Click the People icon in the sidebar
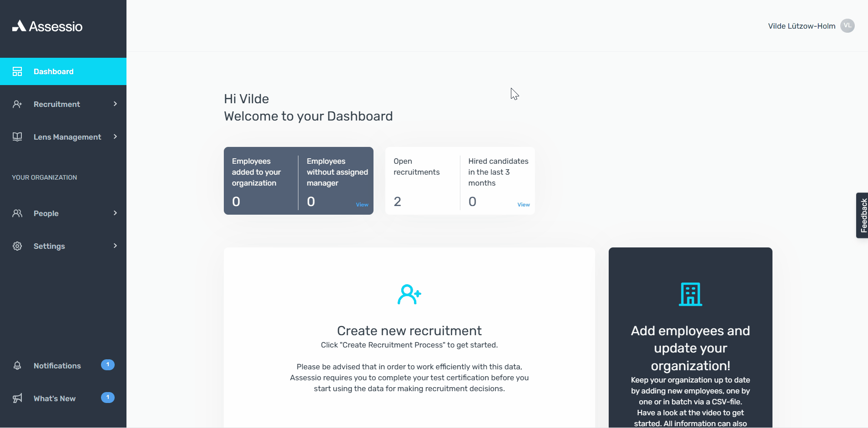 tap(17, 213)
